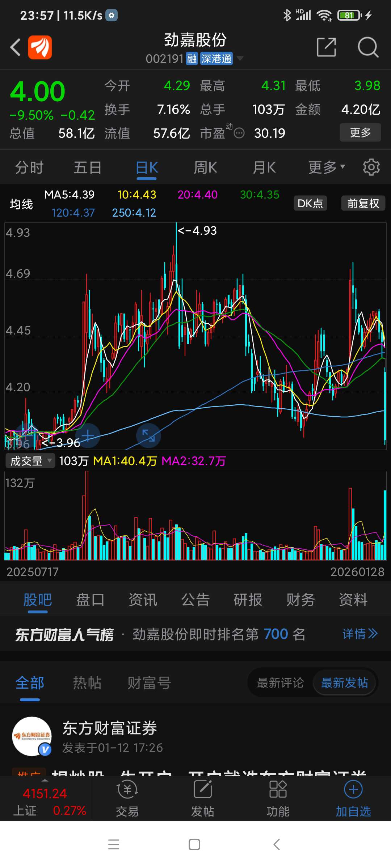The height and width of the screenshot is (868, 391).
Task: Tap the Android home button
Action: tap(194, 844)
